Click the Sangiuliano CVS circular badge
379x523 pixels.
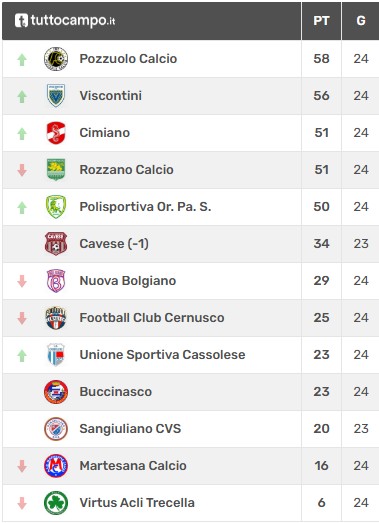pyautogui.click(x=56, y=429)
